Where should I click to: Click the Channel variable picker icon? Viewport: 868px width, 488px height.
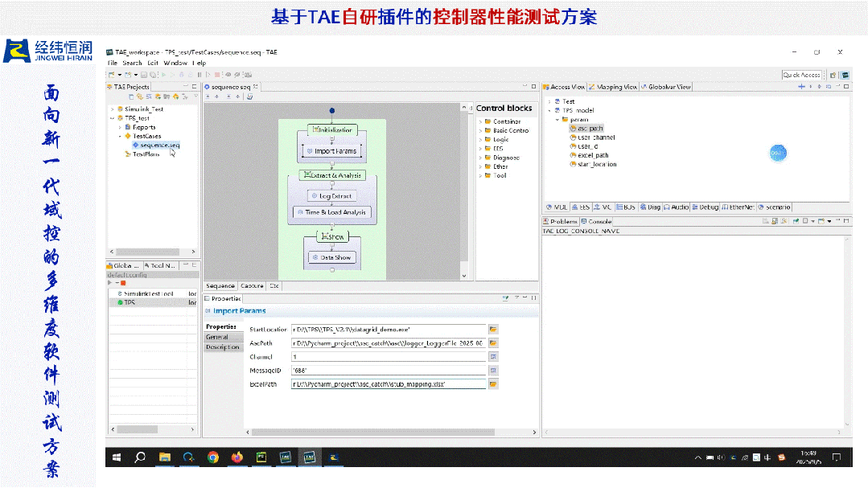pyautogui.click(x=493, y=357)
